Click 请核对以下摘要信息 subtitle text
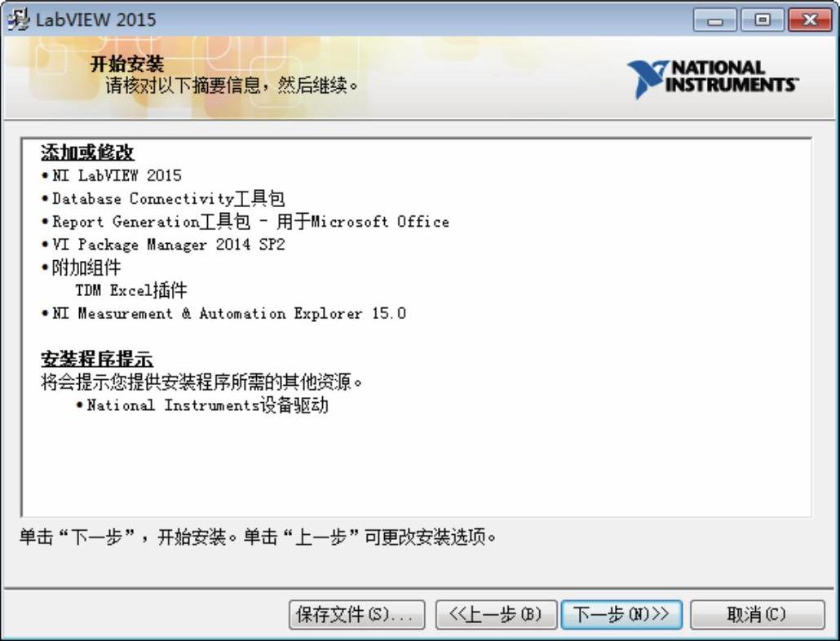This screenshot has width=840, height=641. pos(232,85)
